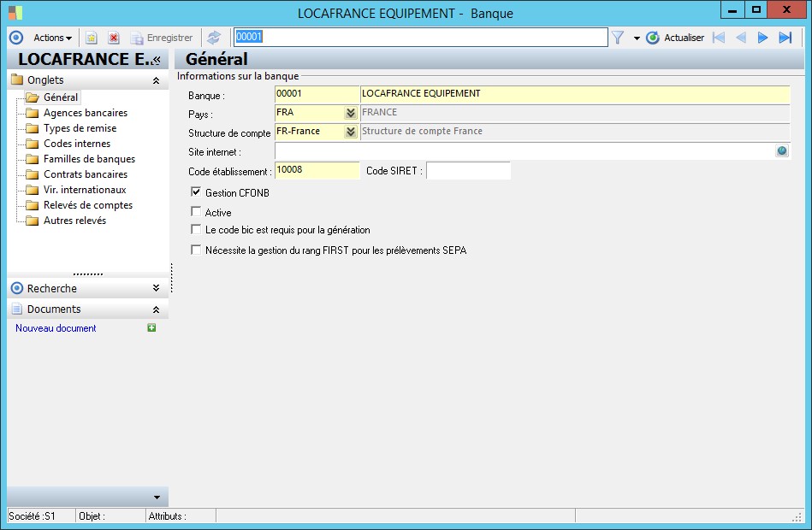Click the Enregistrer save button
Screen dimensions: 812x530
pos(162,38)
